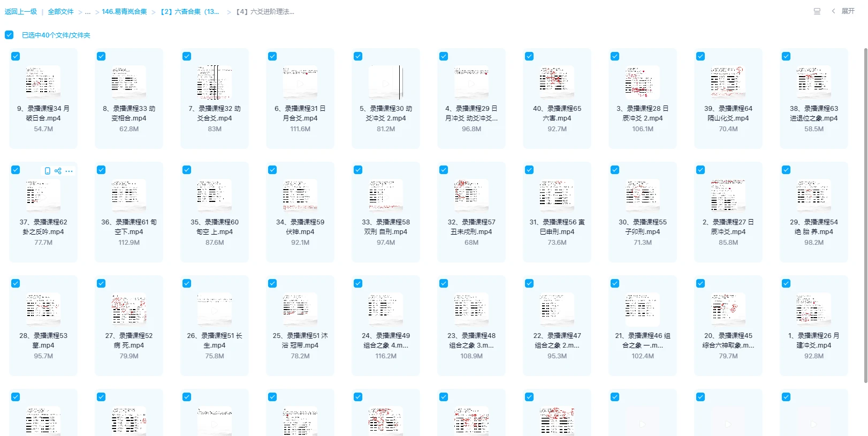Click the left chevron next to 展开

833,11
